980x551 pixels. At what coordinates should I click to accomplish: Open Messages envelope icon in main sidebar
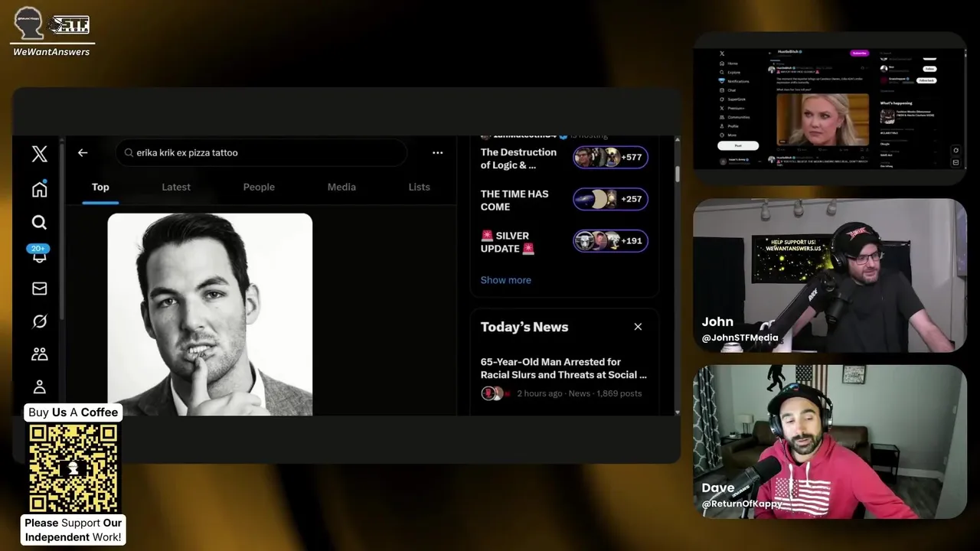[x=40, y=289]
